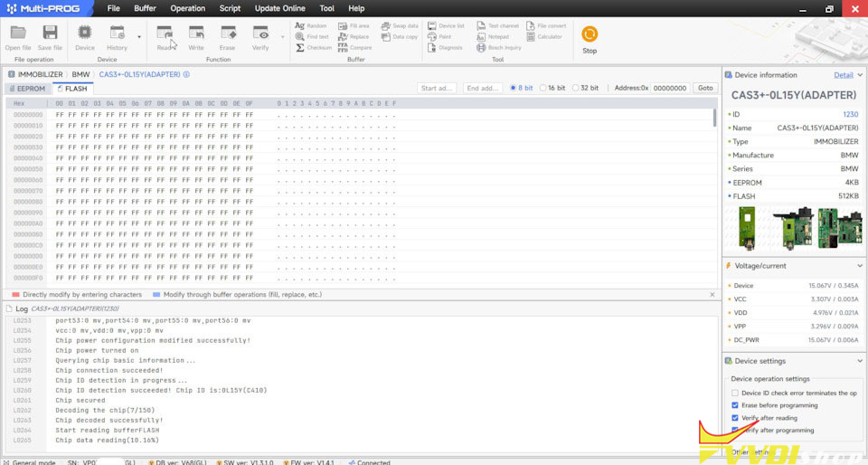This screenshot has width=868, height=465.
Task: Click the device ID value 1230
Action: point(850,115)
